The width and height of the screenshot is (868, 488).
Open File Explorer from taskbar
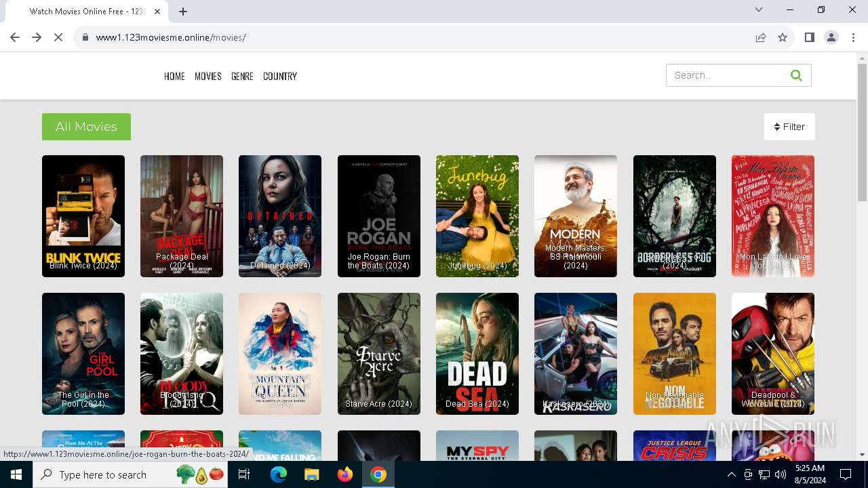tap(311, 474)
